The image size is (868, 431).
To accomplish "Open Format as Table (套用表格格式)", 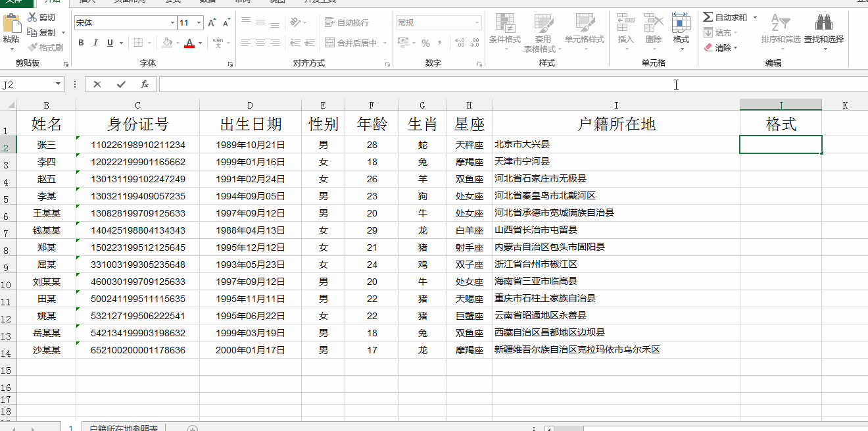I will [543, 33].
